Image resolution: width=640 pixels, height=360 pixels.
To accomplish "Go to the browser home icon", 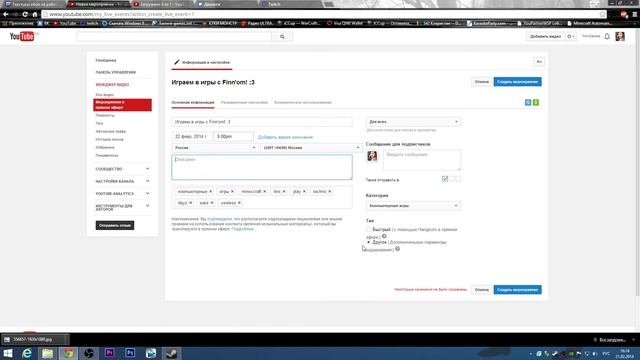I will pyautogui.click(x=35, y=14).
